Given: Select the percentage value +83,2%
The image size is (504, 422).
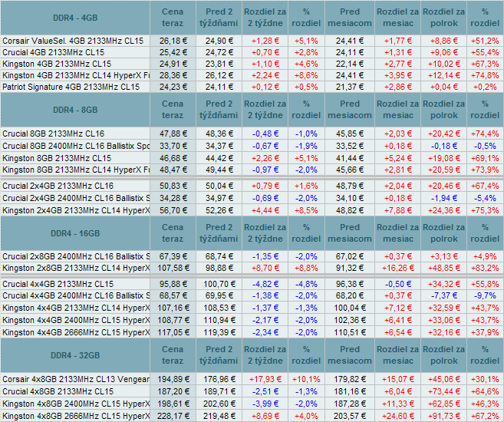Looking at the screenshot, I should pos(485,268).
